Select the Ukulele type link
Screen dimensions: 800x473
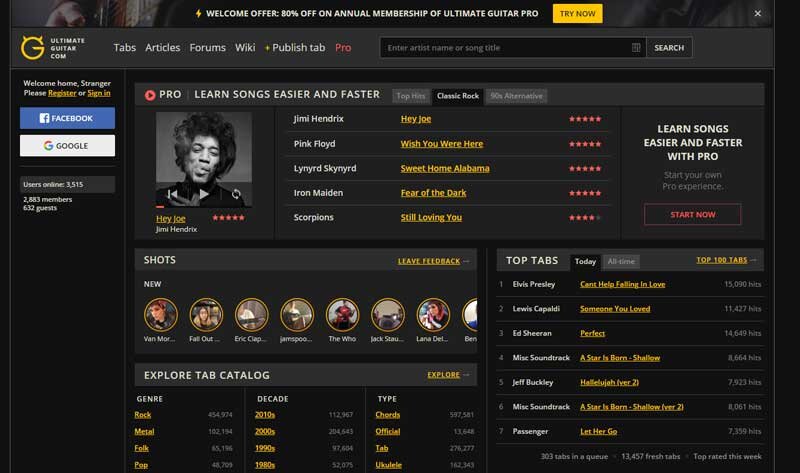coord(389,465)
